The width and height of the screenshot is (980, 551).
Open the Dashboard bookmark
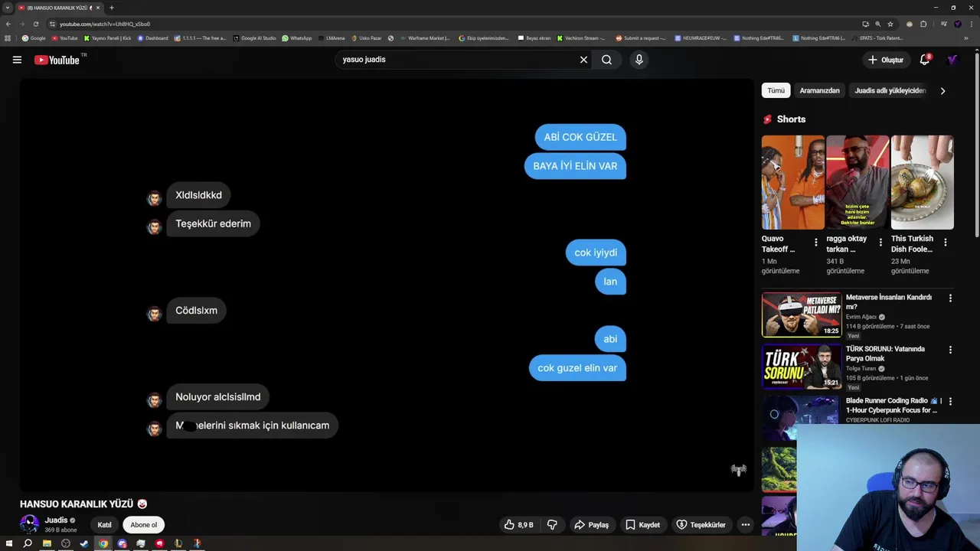[152, 37]
